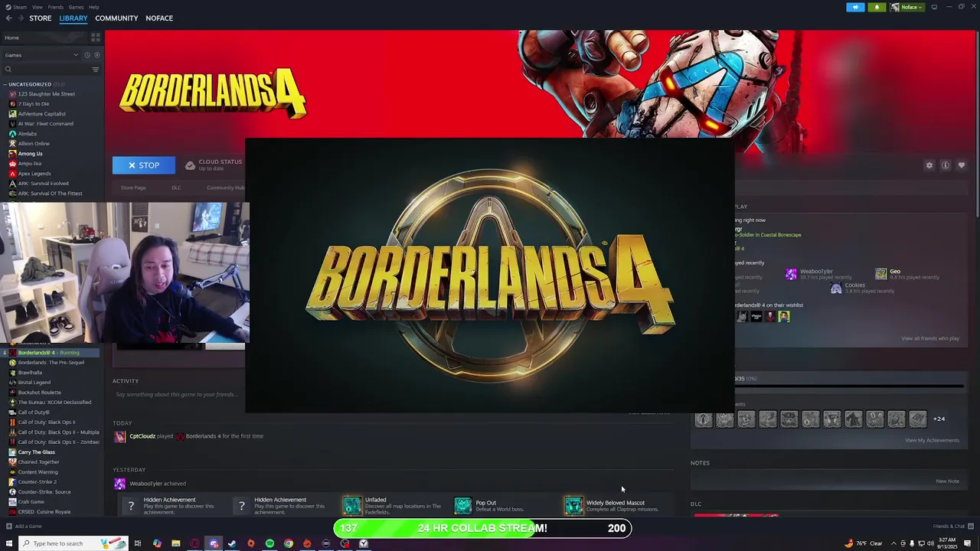Open Unfaded achievement icon
This screenshot has height=551, width=980.
[x=351, y=506]
